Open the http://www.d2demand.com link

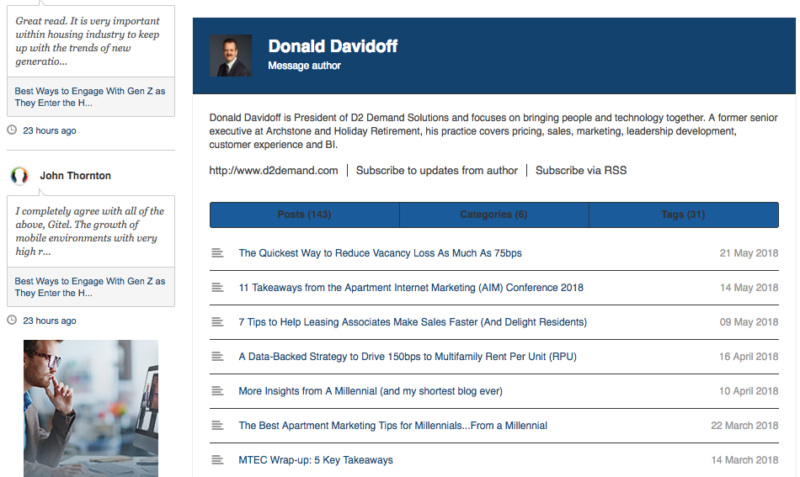pos(273,170)
